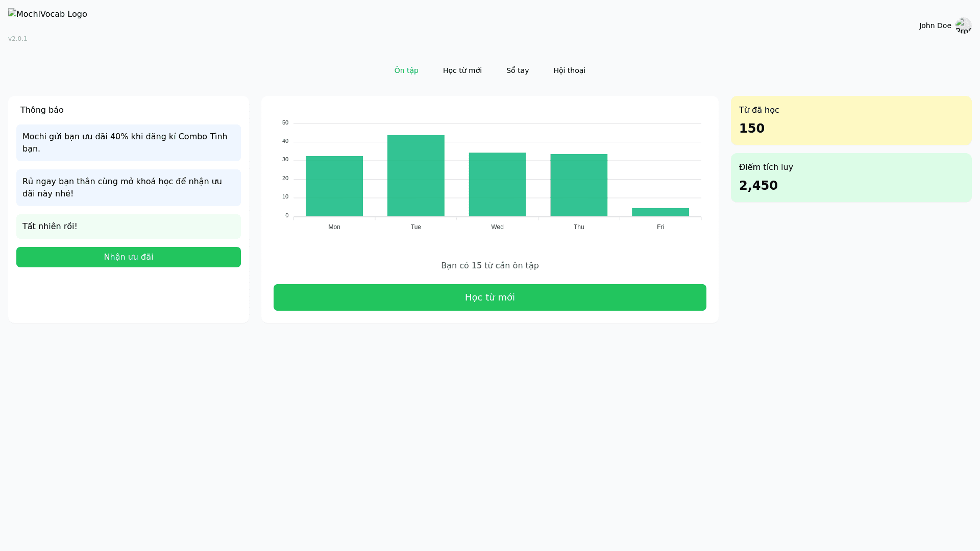Open the Học từ mới tab
Image resolution: width=980 pixels, height=551 pixels.
(x=462, y=70)
